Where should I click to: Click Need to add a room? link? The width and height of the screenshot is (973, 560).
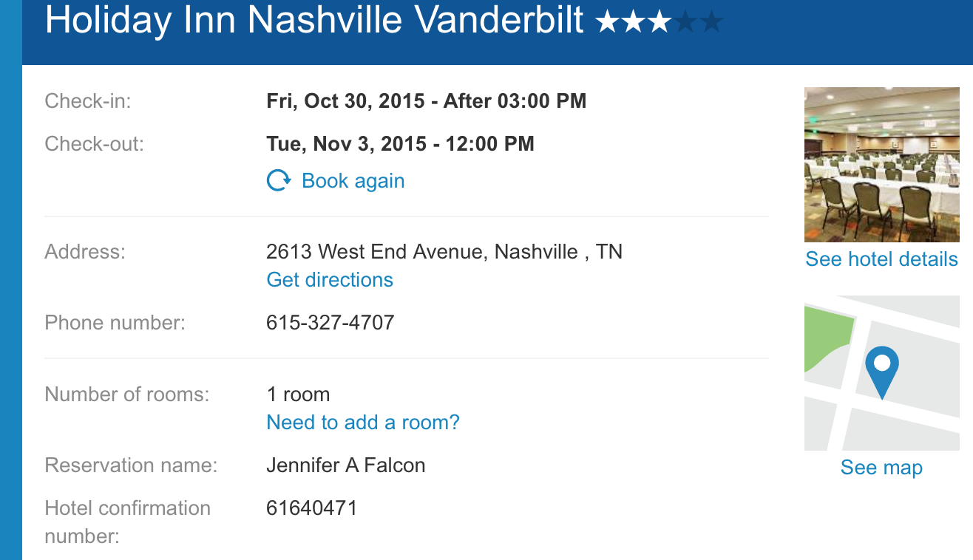coord(363,423)
